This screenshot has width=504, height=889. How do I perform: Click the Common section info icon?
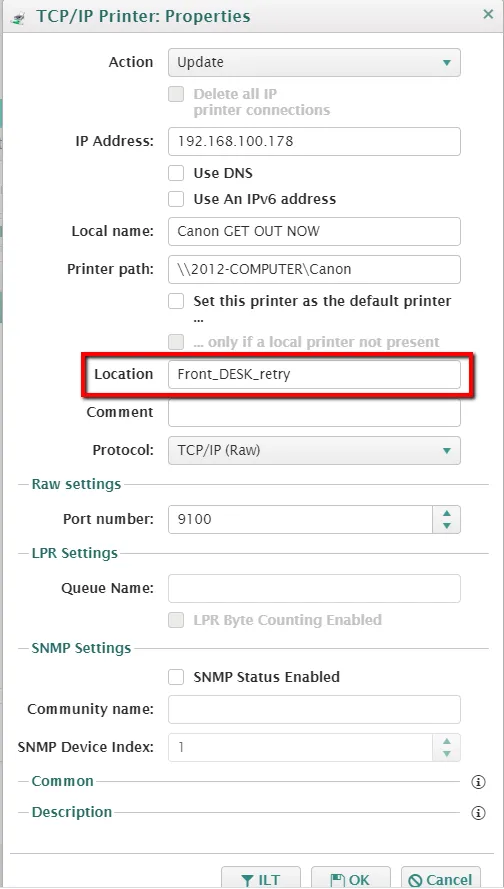pyautogui.click(x=478, y=782)
